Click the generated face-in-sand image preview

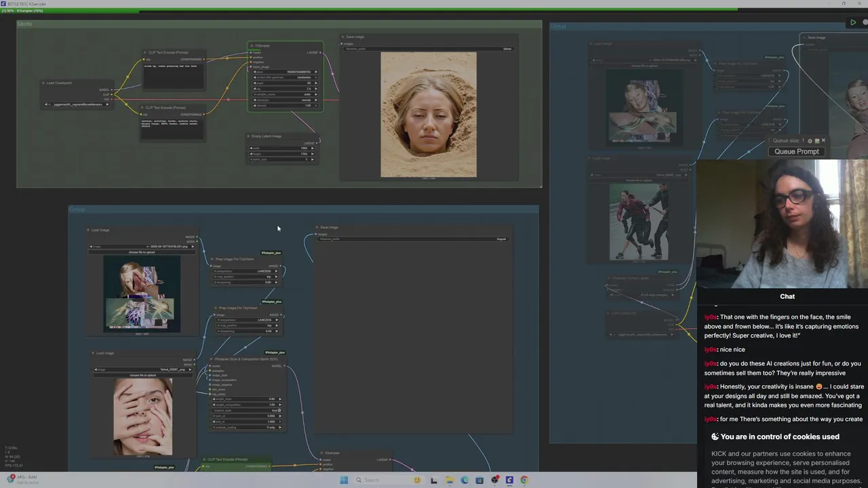[x=429, y=115]
